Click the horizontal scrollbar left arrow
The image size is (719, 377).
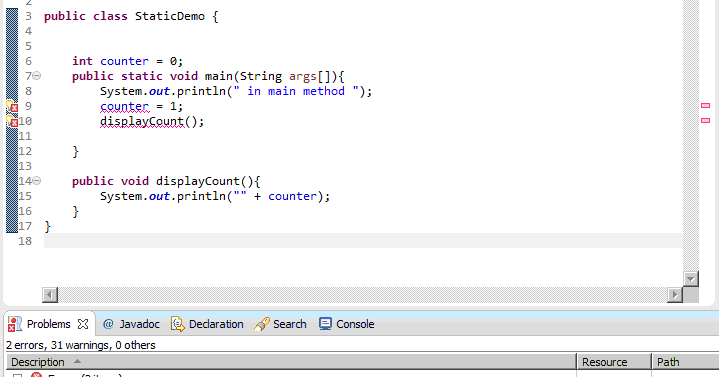(x=50, y=295)
